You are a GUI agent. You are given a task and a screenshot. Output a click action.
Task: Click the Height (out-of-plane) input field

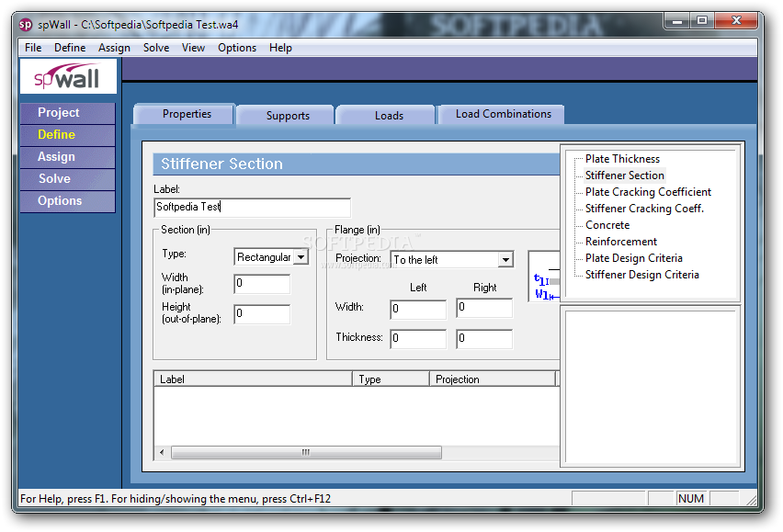coord(262,314)
